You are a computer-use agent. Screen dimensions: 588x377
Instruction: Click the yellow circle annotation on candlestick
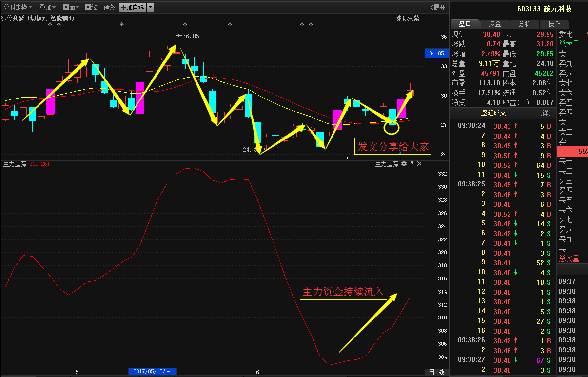[x=392, y=128]
